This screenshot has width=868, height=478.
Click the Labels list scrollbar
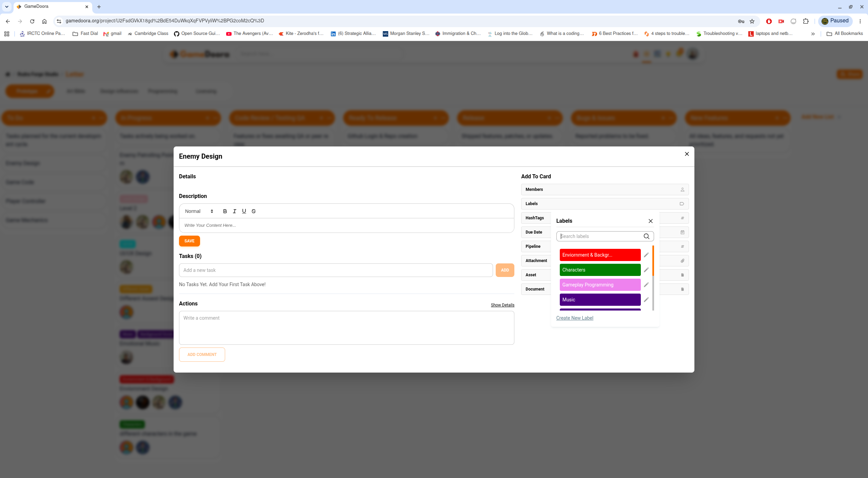click(653, 278)
